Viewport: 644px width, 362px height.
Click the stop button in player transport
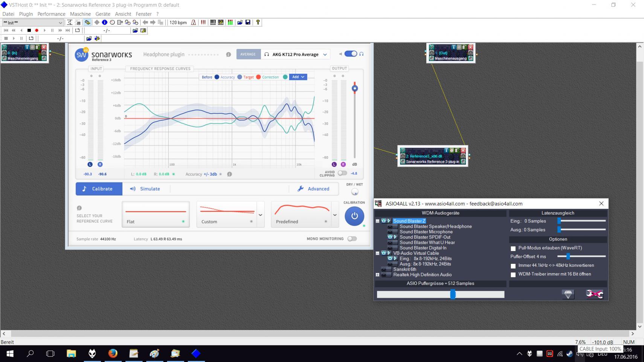29,30
